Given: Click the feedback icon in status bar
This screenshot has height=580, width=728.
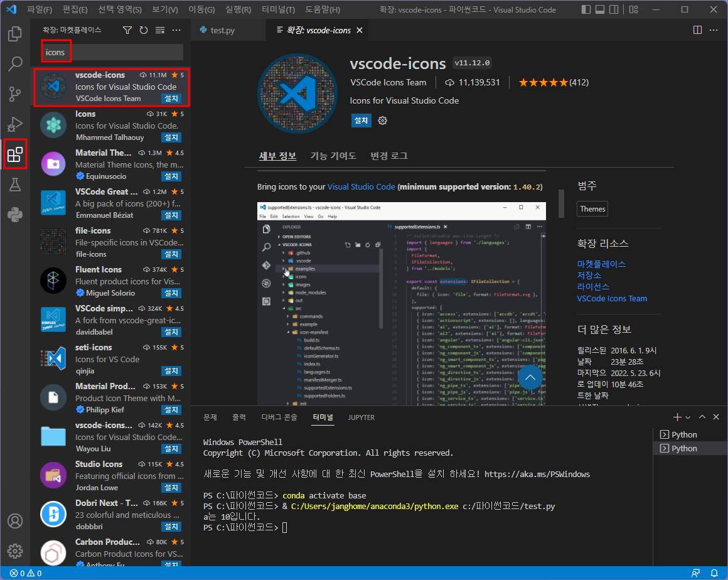Looking at the screenshot, I should point(695,574).
